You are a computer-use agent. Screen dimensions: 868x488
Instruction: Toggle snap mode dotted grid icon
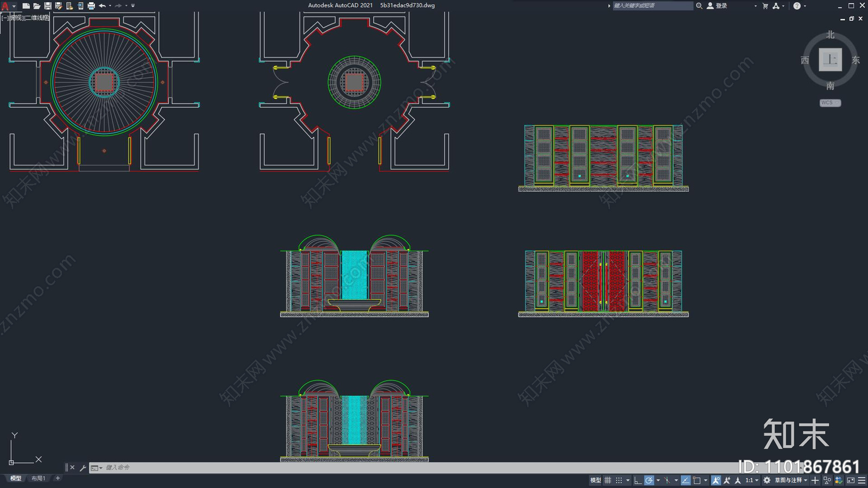[x=619, y=480]
